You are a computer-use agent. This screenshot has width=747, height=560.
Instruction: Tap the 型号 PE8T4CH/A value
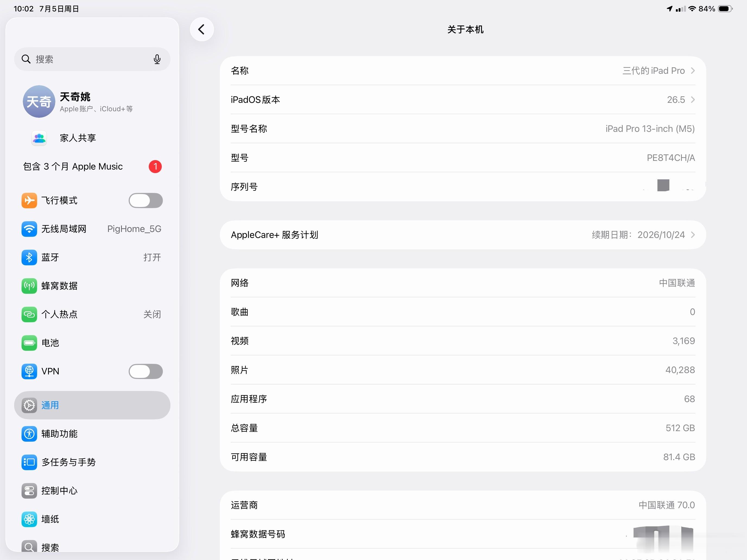(671, 158)
